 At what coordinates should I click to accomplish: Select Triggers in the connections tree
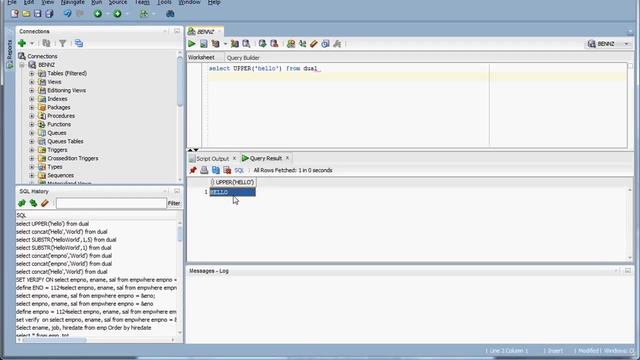pyautogui.click(x=57, y=150)
